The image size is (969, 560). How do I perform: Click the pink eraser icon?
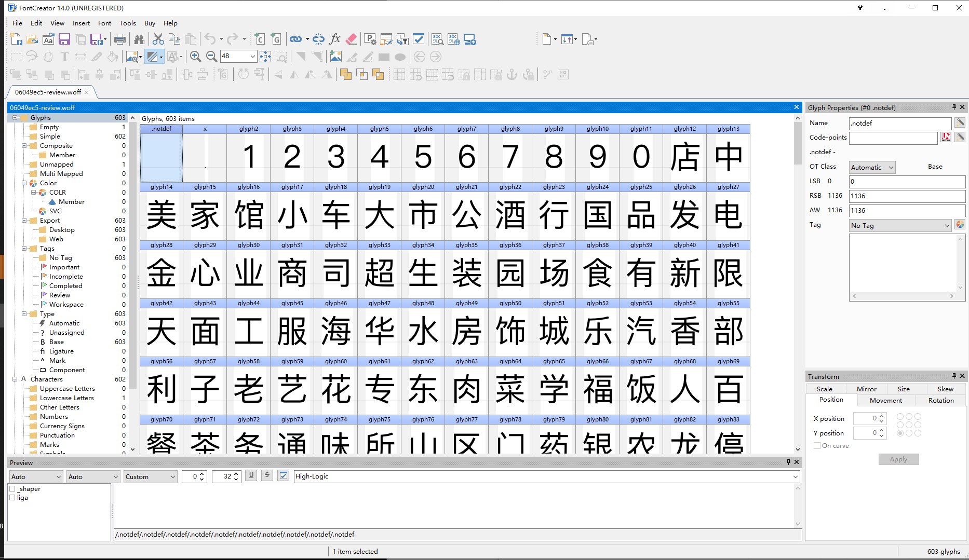point(352,39)
